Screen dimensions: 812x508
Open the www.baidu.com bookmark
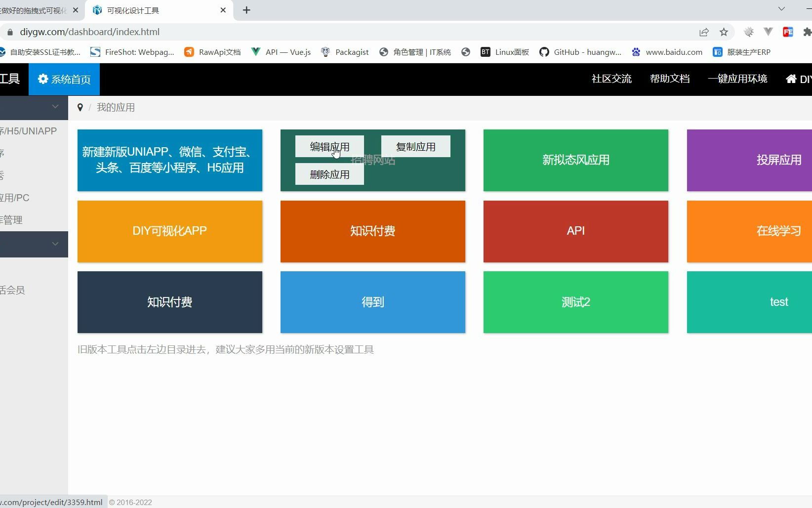pyautogui.click(x=667, y=52)
